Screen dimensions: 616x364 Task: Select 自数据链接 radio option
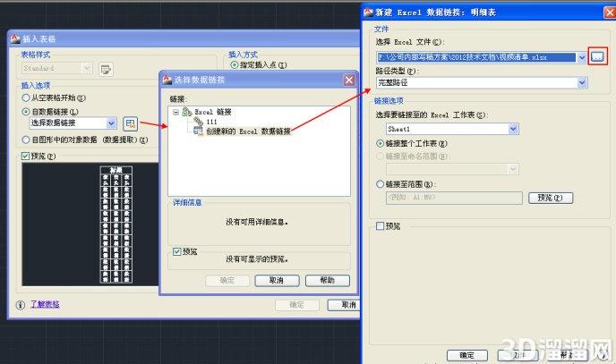pyautogui.click(x=26, y=112)
